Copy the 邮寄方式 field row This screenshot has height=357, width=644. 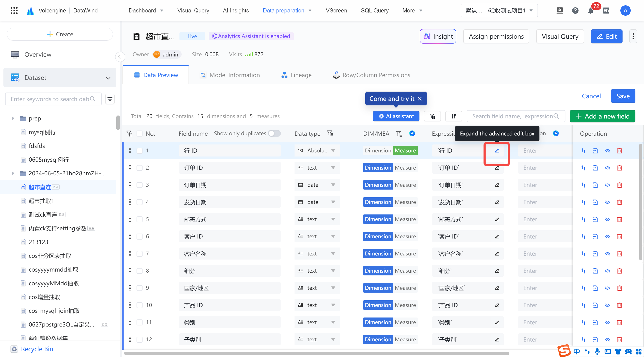(595, 219)
